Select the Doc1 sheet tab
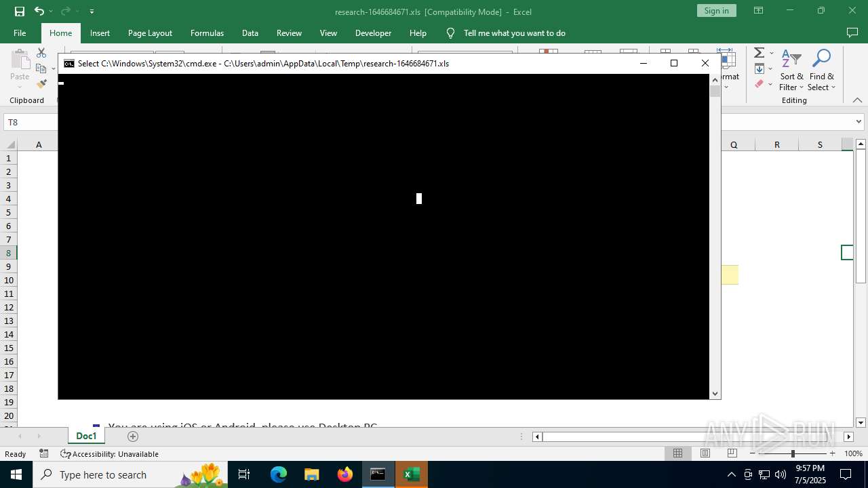The width and height of the screenshot is (868, 488). tap(86, 436)
